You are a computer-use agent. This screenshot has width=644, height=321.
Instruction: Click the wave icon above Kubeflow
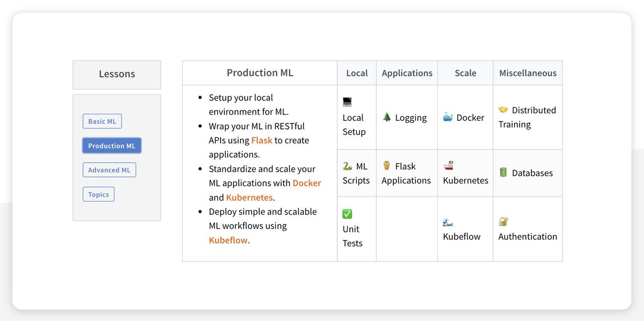(x=448, y=222)
